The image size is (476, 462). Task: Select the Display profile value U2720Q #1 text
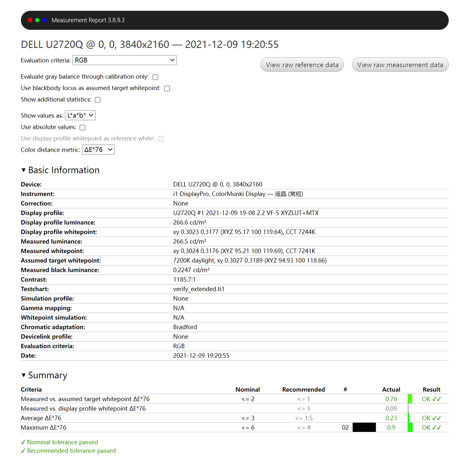[x=246, y=213]
